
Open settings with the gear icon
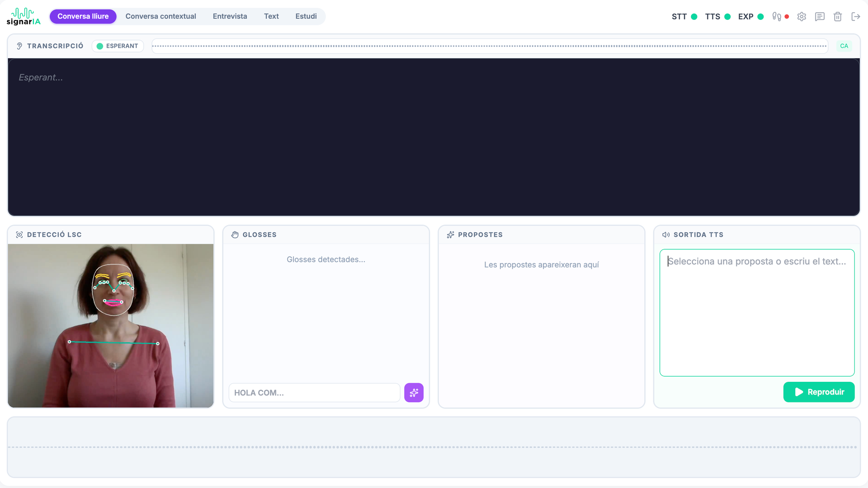click(802, 16)
